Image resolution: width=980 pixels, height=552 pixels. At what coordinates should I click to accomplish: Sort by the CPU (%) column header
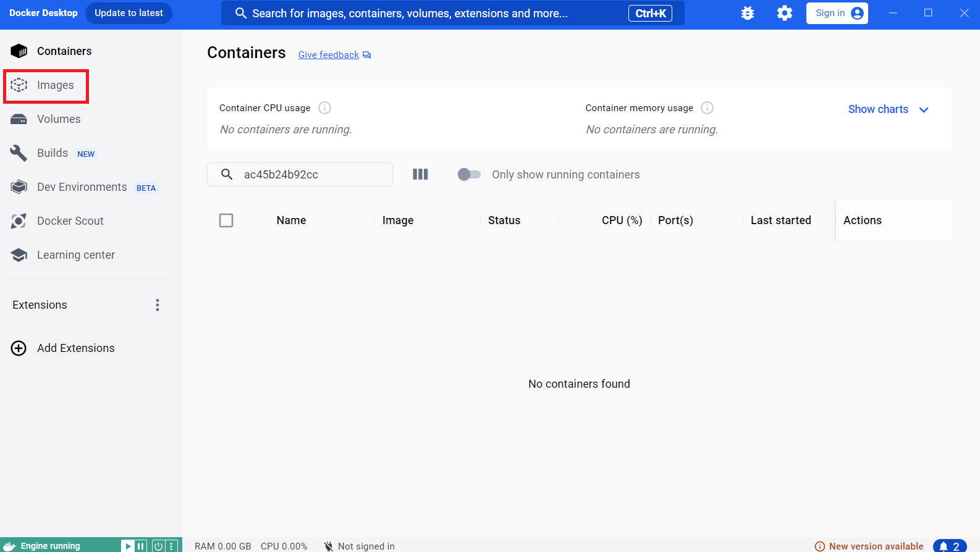[622, 220]
